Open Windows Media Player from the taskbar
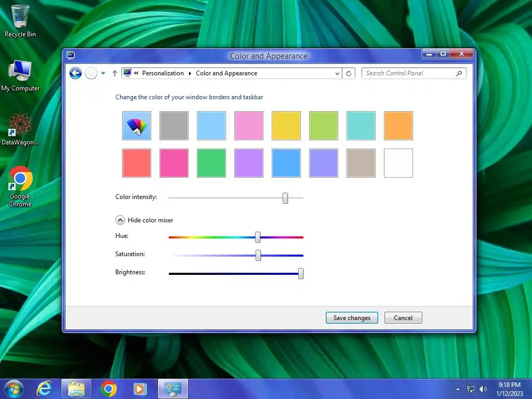This screenshot has height=399, width=532. 139,389
